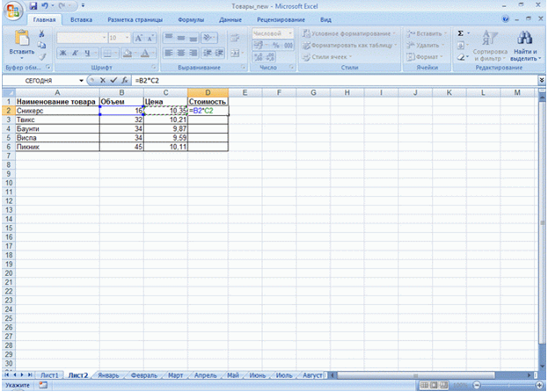Click the merge and center icon
The image size is (548, 392).
[x=235, y=53]
